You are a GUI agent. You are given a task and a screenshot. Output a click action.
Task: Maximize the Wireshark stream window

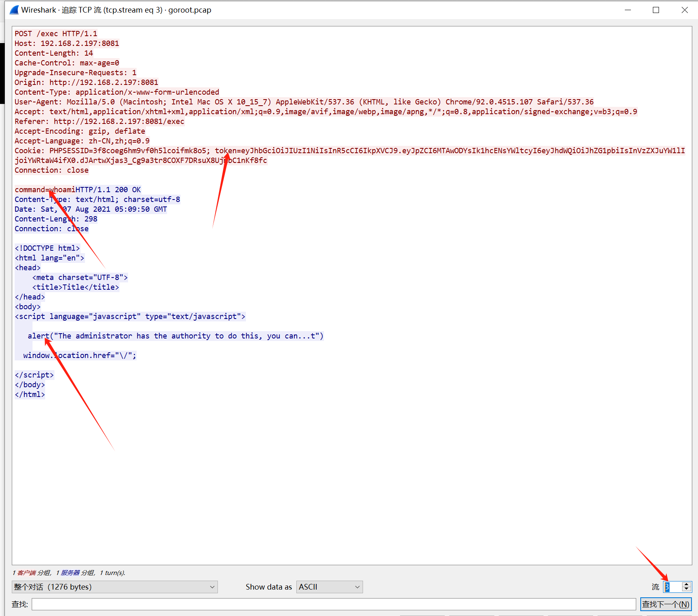[x=656, y=10]
